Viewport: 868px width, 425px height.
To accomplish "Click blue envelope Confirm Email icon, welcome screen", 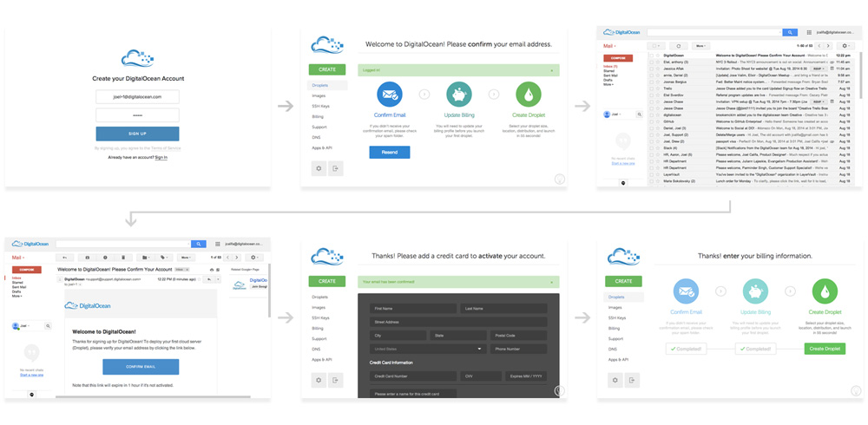I will [390, 94].
